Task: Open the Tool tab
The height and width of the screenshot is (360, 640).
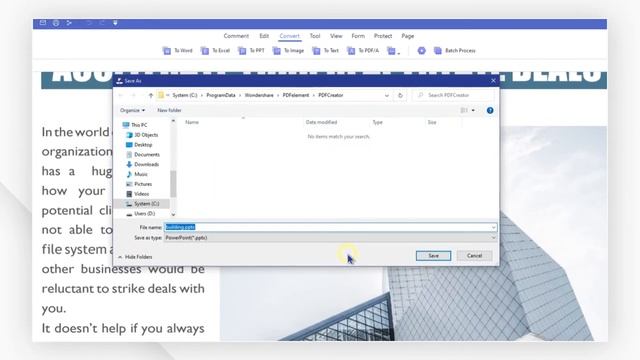Action: tap(315, 36)
